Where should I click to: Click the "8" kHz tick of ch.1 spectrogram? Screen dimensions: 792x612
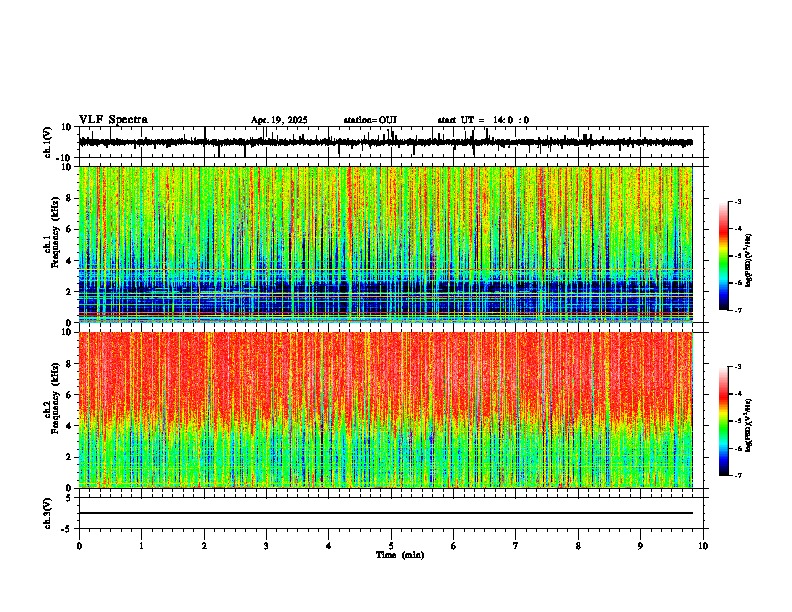[70, 198]
